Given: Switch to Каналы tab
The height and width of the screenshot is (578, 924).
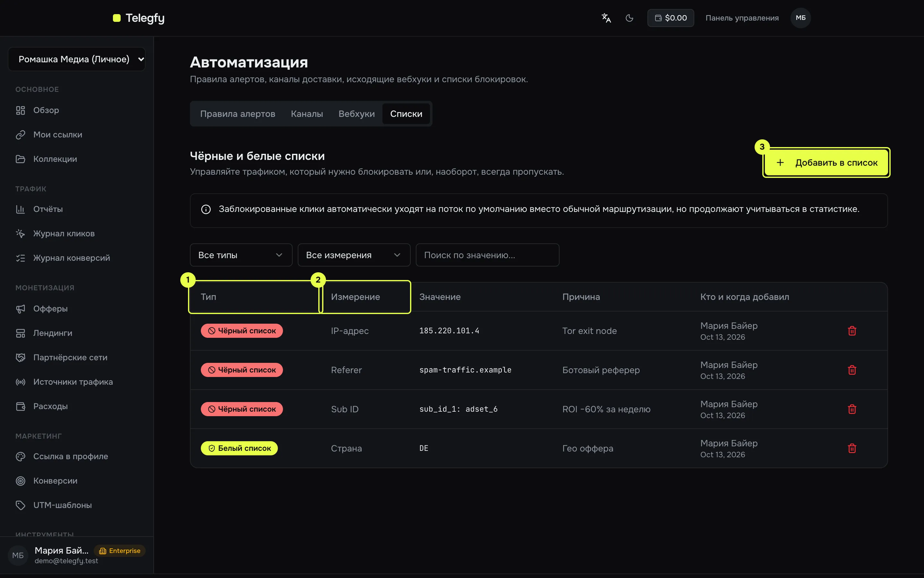Looking at the screenshot, I should coord(307,114).
